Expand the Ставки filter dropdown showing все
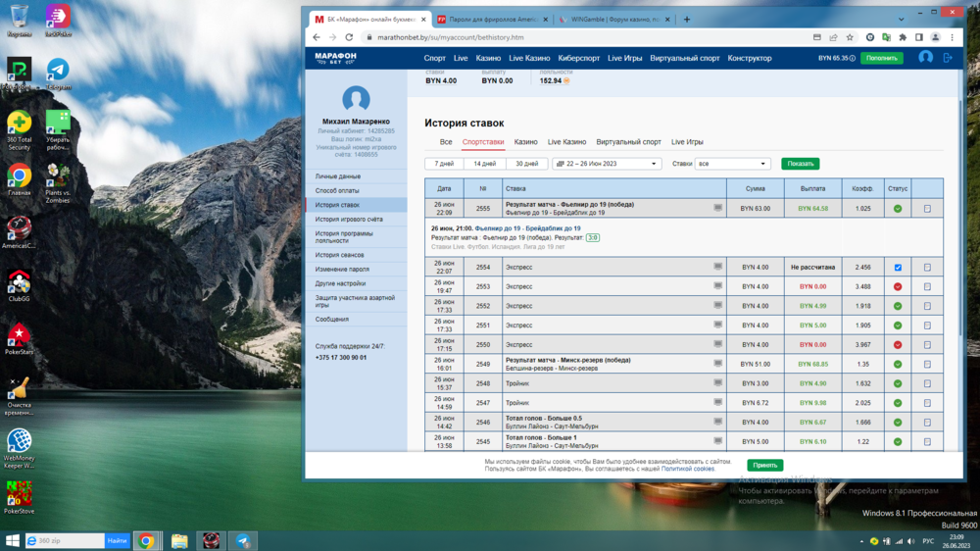 (732, 164)
